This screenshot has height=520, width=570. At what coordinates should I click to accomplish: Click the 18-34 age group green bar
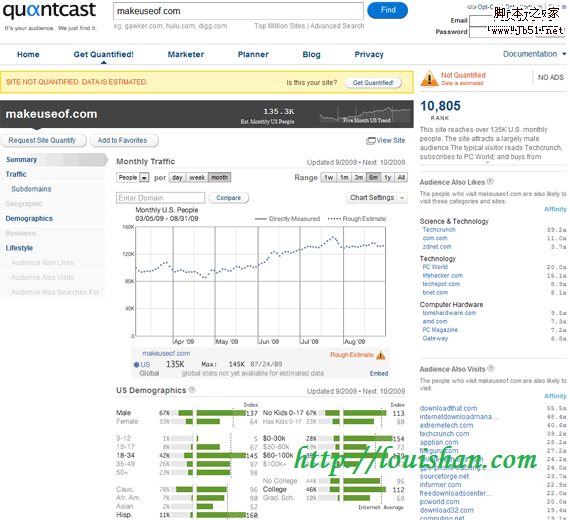[221, 456]
